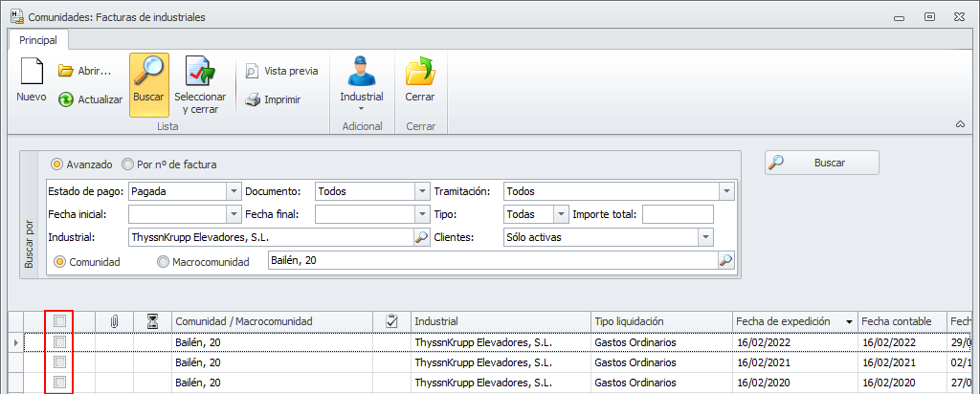Click the Cerrar folder icon
The image size is (980, 394).
(419, 72)
